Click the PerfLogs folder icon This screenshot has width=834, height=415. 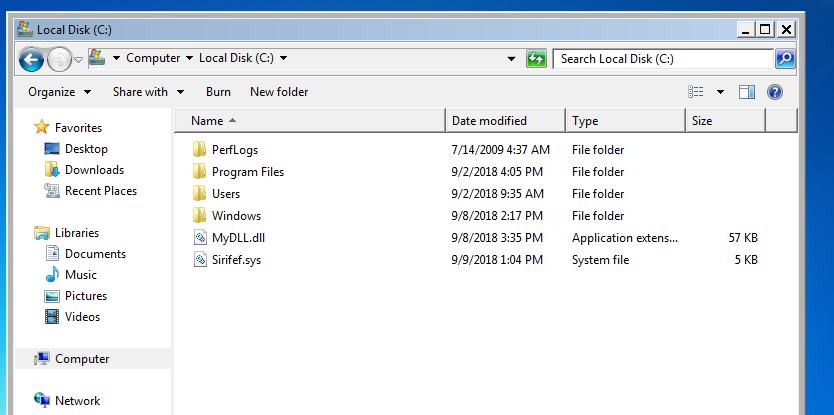pos(199,150)
